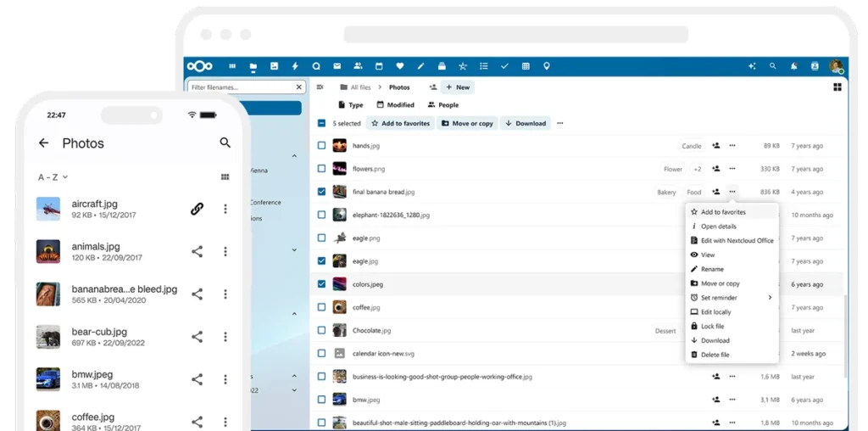Click the Move or copy toolbar button

point(467,123)
